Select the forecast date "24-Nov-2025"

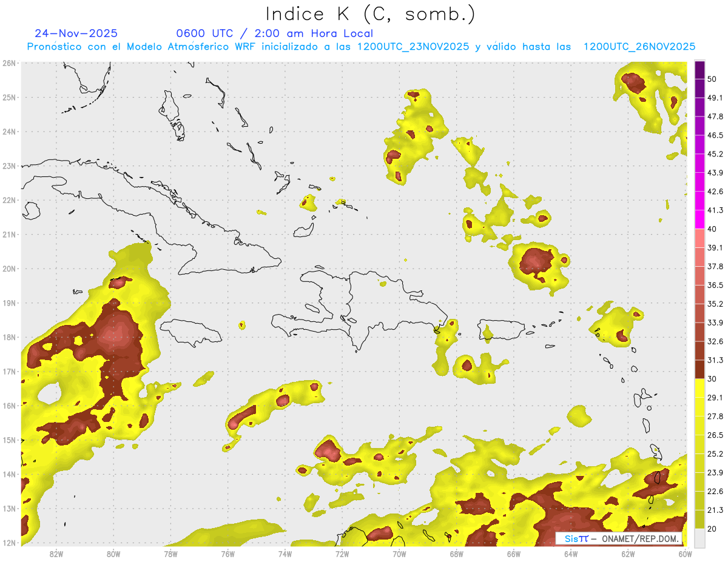coord(76,33)
